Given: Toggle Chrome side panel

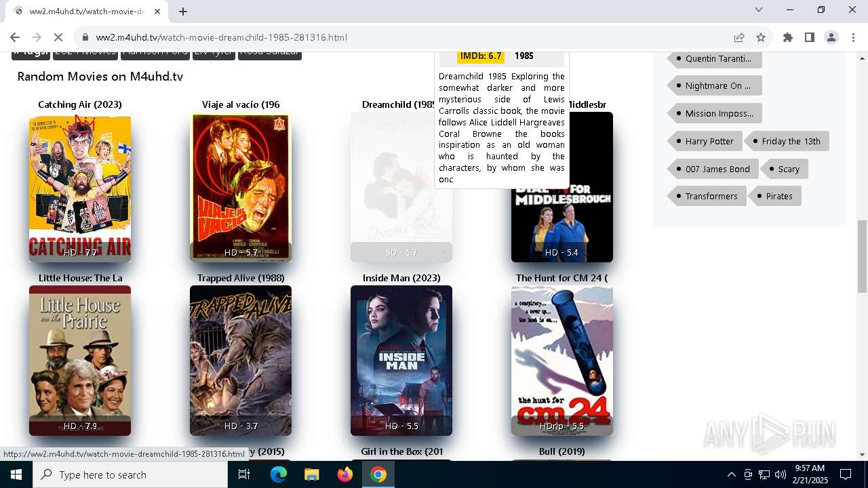Looking at the screenshot, I should pyautogui.click(x=810, y=37).
